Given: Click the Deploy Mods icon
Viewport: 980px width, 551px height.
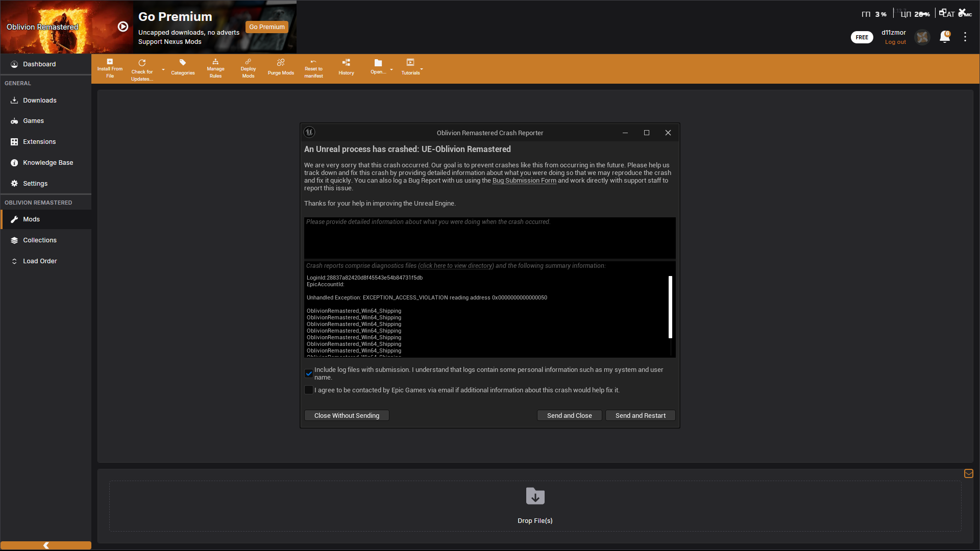Looking at the screenshot, I should pyautogui.click(x=248, y=62).
